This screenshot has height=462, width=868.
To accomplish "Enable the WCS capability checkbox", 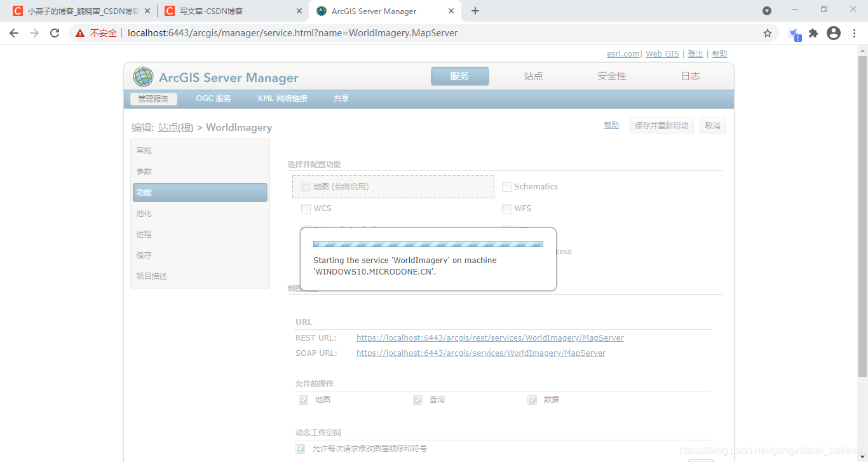I will coord(306,208).
